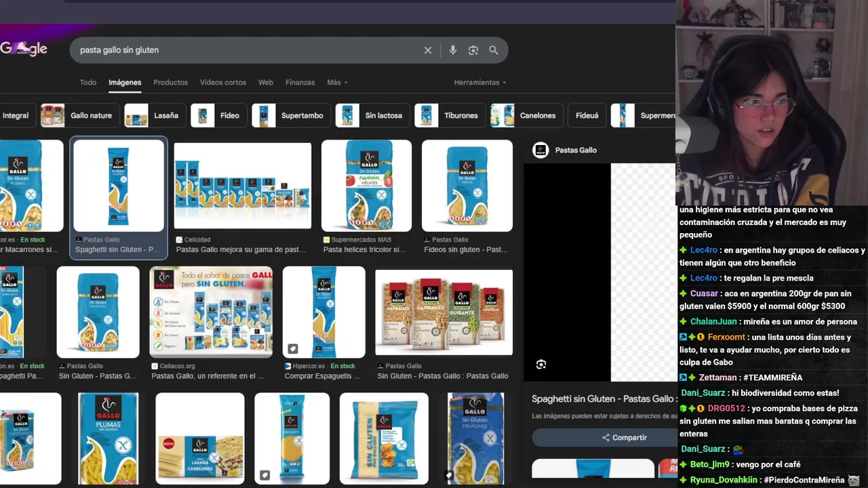Click the Compartir button
Screen dimensions: 868x488
(604, 438)
